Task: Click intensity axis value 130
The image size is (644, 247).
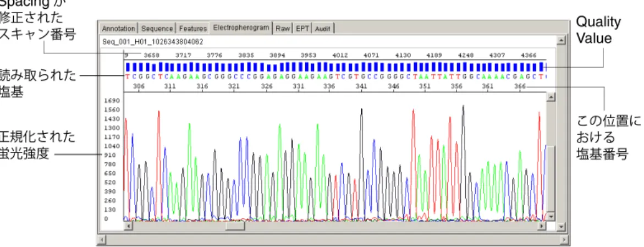Action: click(x=111, y=210)
